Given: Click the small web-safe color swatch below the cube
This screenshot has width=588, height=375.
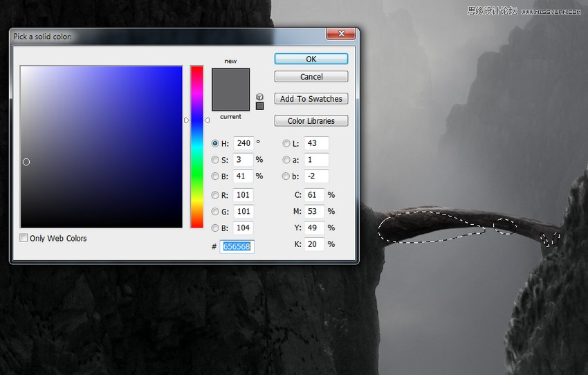Looking at the screenshot, I should point(259,106).
